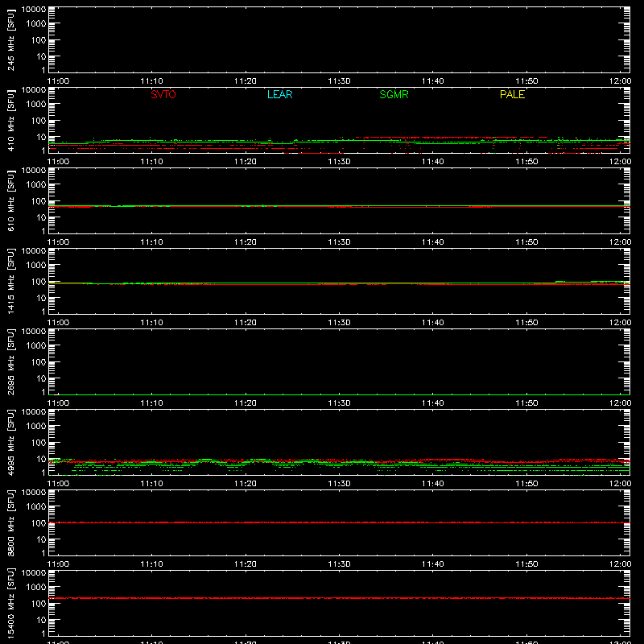Click 11:50 time label of 4995 MHz panel
The width and height of the screenshot is (644, 644).
click(x=526, y=484)
